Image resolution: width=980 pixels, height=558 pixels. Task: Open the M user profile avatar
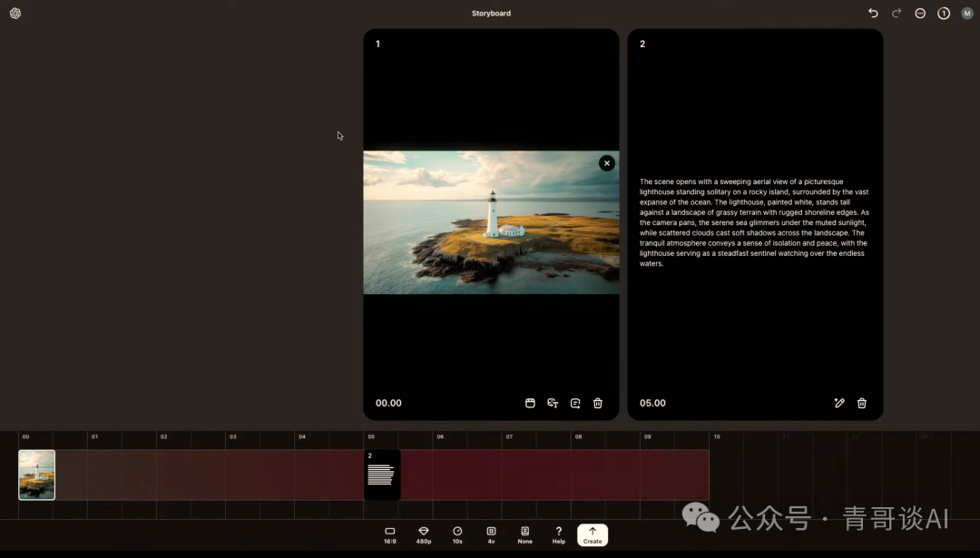click(966, 14)
